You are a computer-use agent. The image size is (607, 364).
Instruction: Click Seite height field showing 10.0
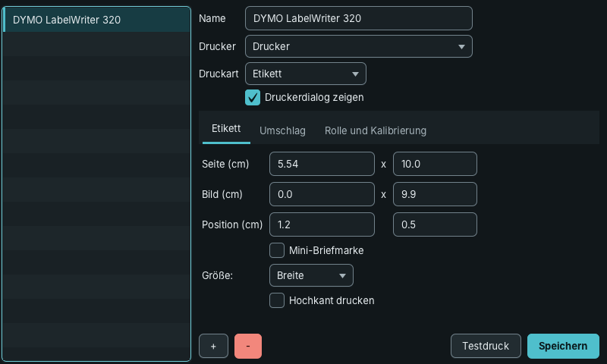435,164
